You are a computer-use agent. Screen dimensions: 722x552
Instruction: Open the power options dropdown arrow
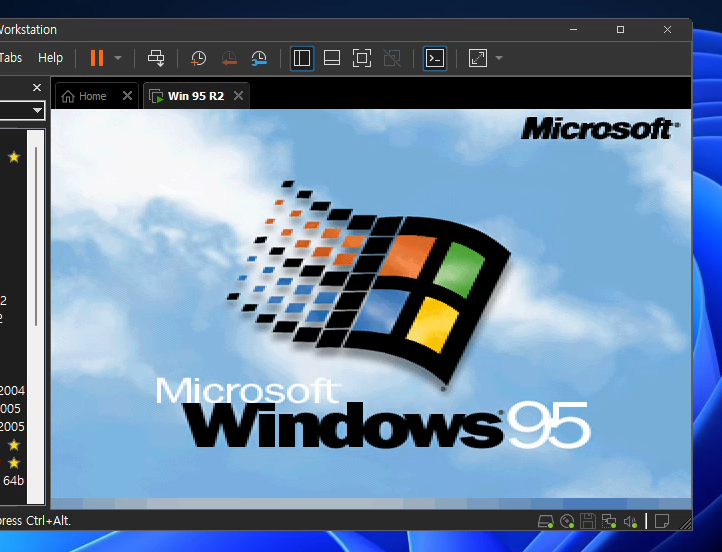pos(118,58)
